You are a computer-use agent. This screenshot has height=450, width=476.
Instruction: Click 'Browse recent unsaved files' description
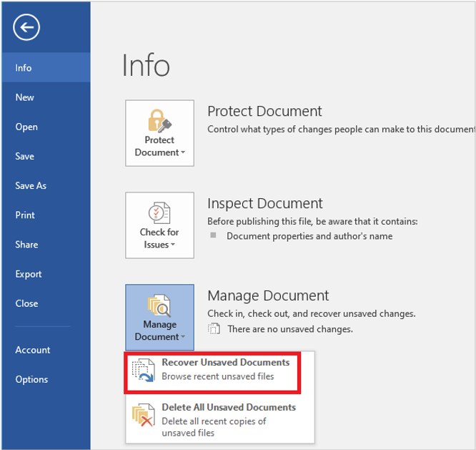coord(218,376)
